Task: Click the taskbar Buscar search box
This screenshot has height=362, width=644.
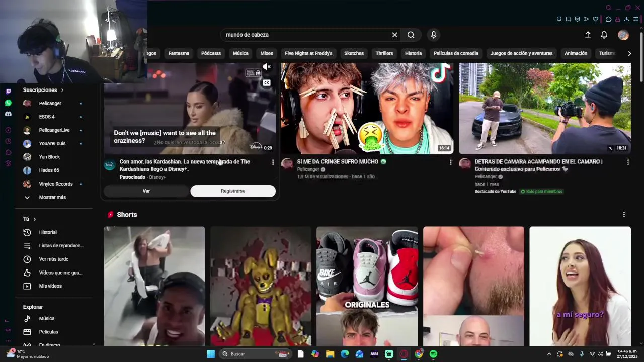Action: point(256,354)
